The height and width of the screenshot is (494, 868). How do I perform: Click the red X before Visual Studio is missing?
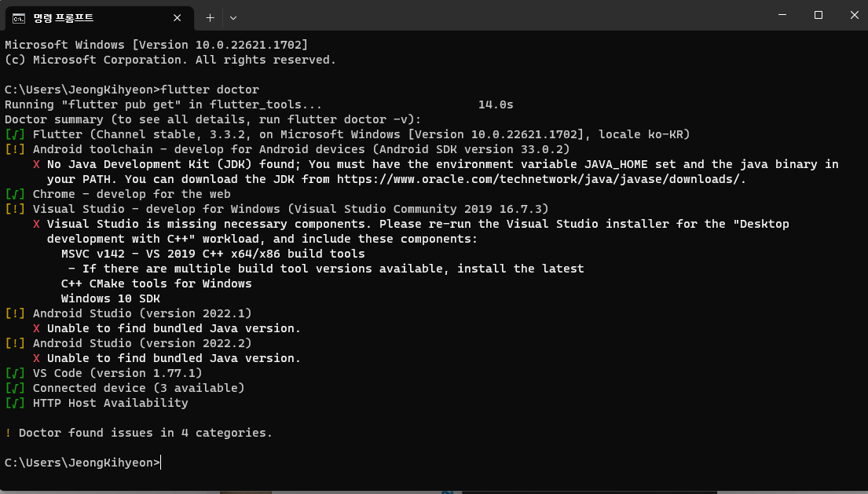coord(37,224)
